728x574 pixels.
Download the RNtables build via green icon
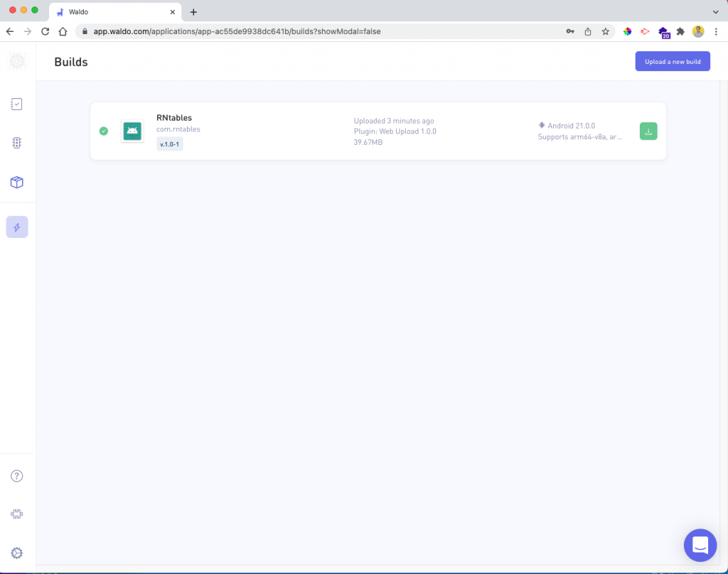(648, 131)
